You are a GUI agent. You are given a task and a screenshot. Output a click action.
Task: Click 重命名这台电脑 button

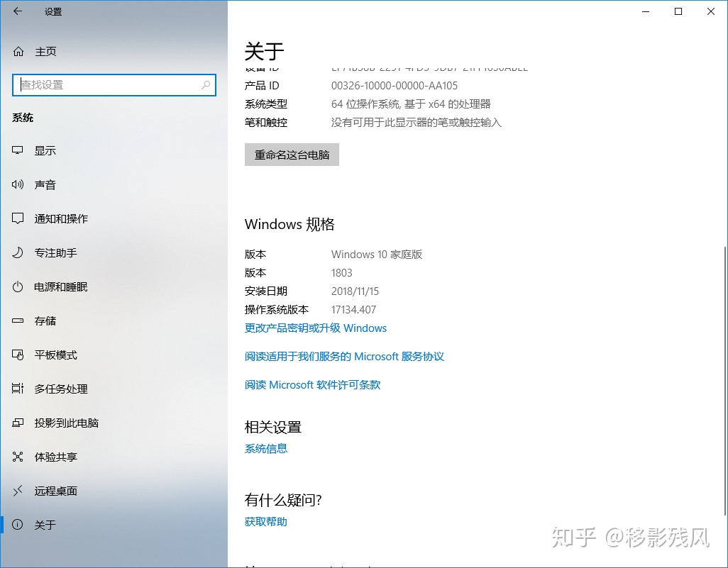tap(292, 155)
